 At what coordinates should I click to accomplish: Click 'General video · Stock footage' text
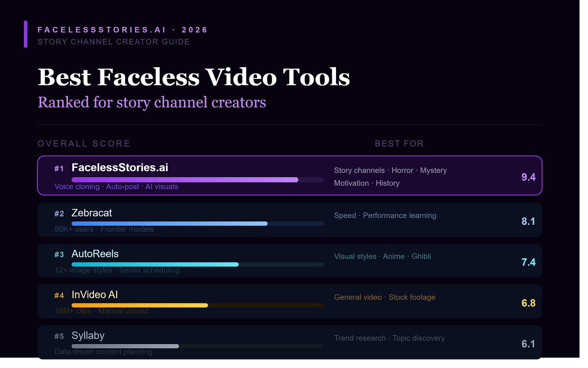pyautogui.click(x=385, y=297)
